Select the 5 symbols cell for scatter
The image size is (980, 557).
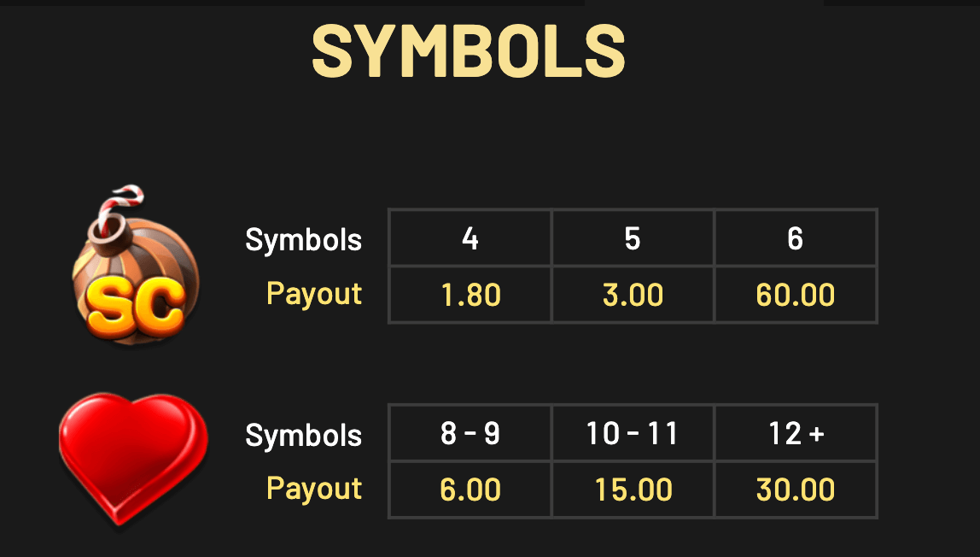coord(633,238)
